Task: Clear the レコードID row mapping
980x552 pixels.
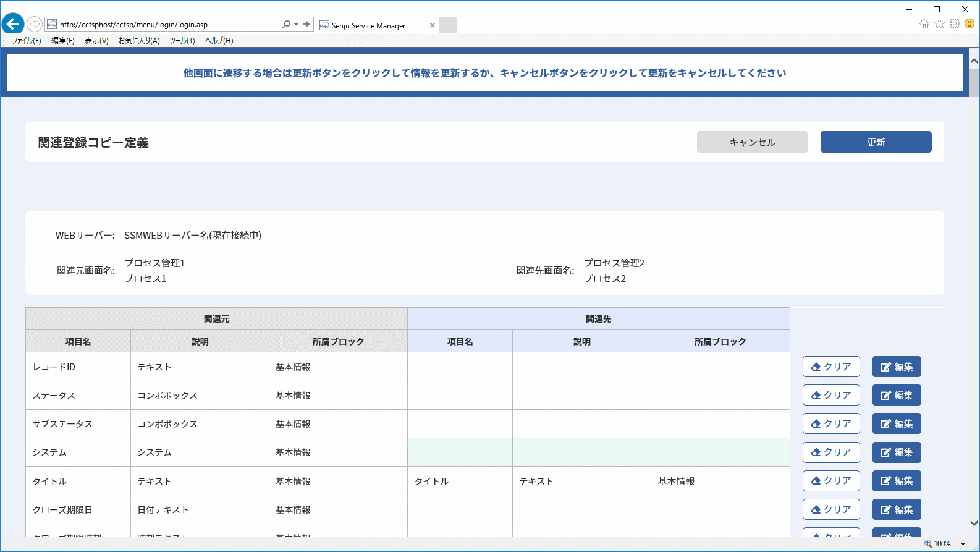Action: click(831, 367)
